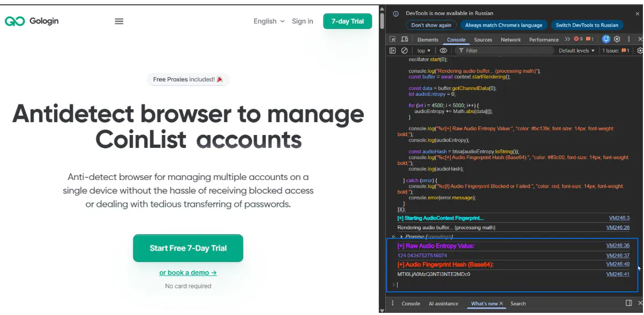Click the orange warning badge beside error count
The image size is (644, 315).
(x=589, y=39)
